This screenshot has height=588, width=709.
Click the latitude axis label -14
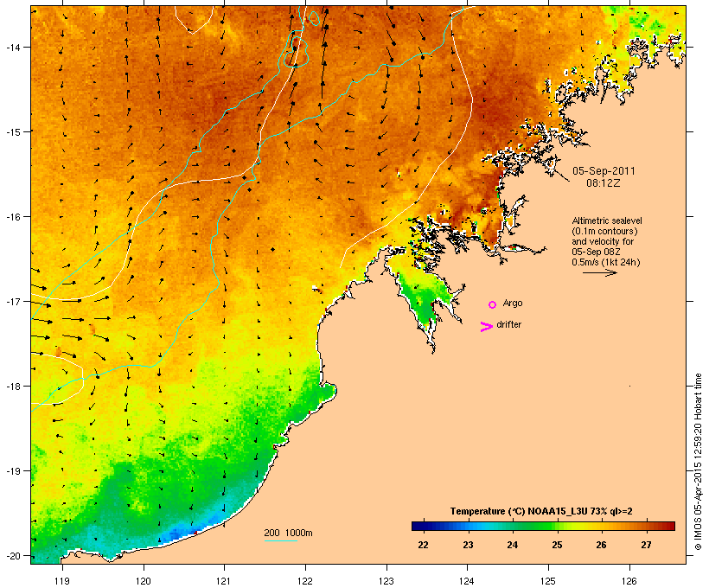point(13,47)
